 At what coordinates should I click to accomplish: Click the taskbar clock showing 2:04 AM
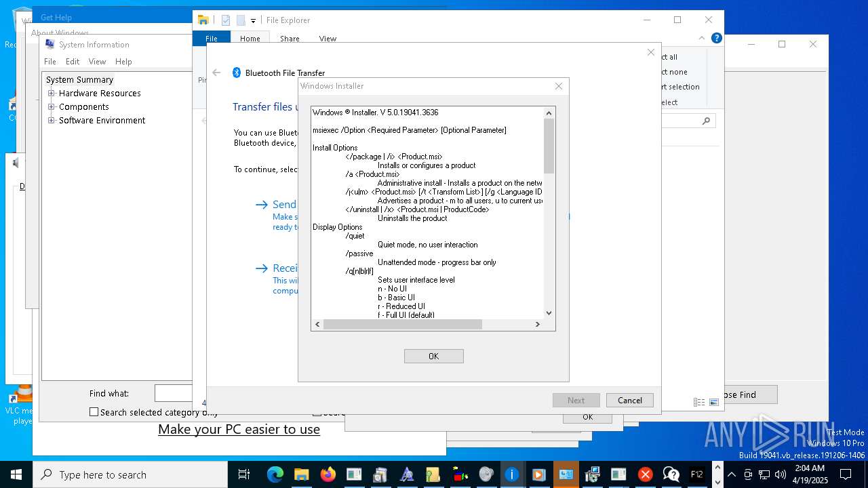point(810,474)
